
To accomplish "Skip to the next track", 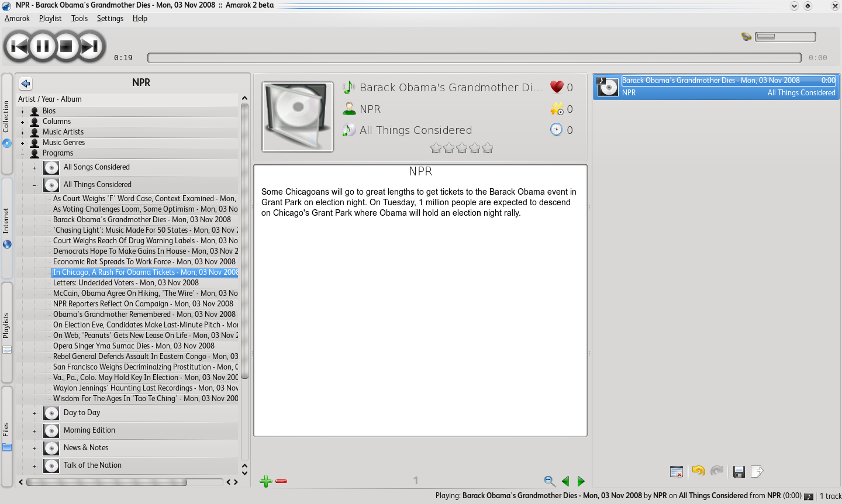I will pos(90,46).
